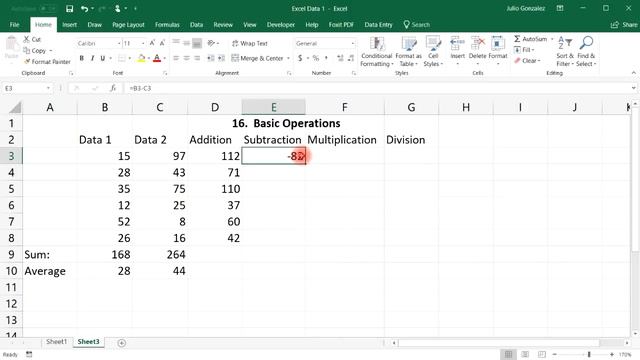Decrease font size with the smaller A icon
The width and height of the screenshot is (640, 360).
tap(162, 43)
